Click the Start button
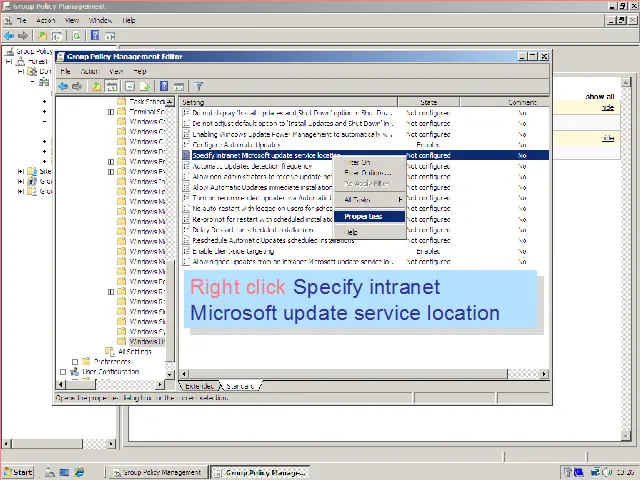This screenshot has height=480, width=640. click(18, 472)
